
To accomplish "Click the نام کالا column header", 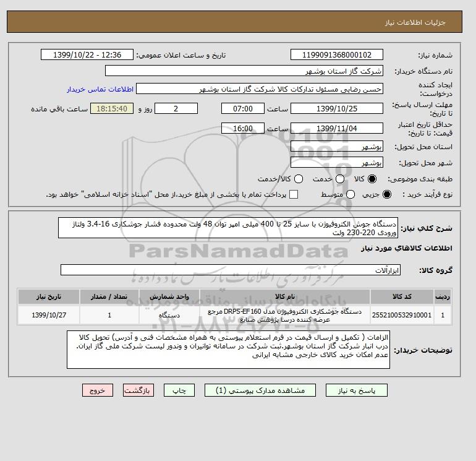I will [x=285, y=296].
